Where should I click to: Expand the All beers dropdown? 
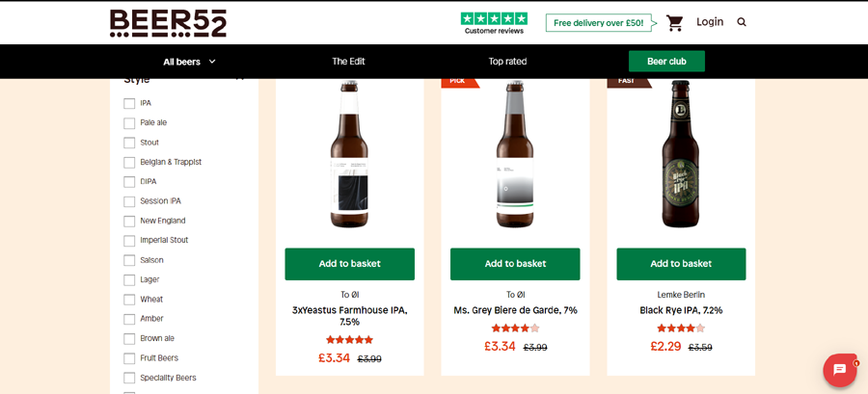pyautogui.click(x=189, y=62)
